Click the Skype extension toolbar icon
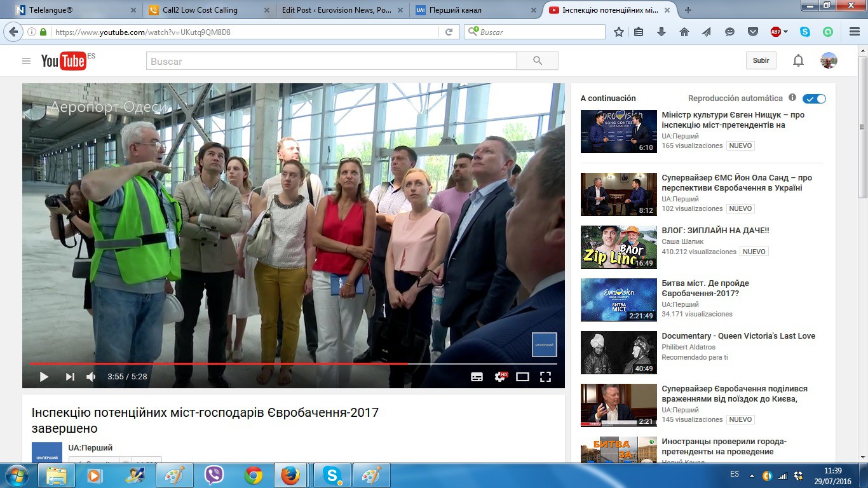 point(805,32)
